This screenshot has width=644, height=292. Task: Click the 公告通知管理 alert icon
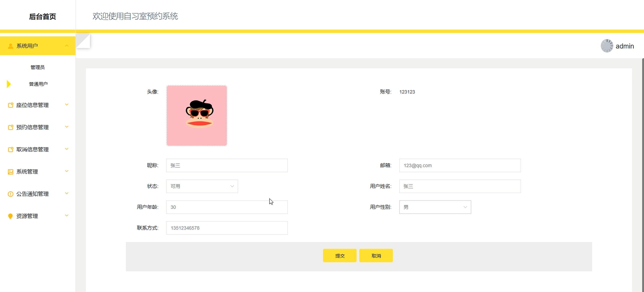[x=11, y=194]
